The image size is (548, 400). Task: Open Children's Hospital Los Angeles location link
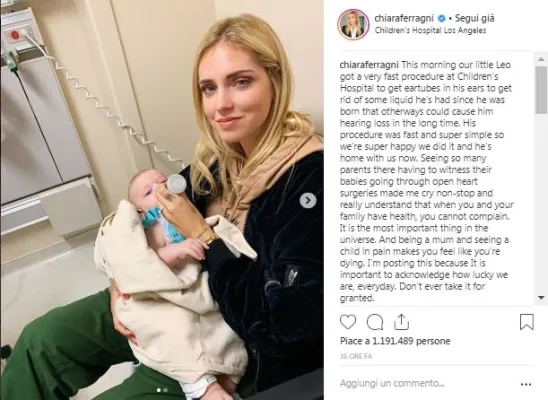430,30
